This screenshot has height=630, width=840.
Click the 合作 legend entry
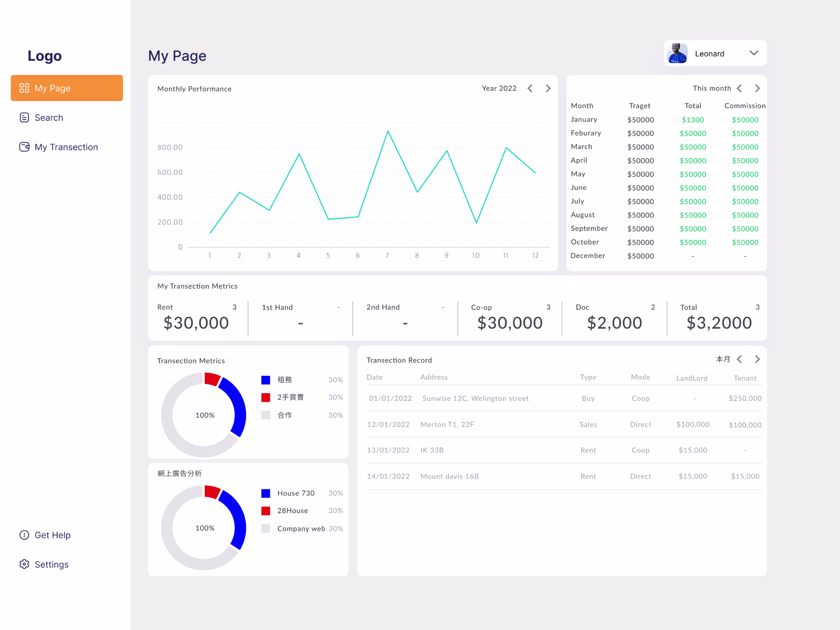click(x=284, y=415)
